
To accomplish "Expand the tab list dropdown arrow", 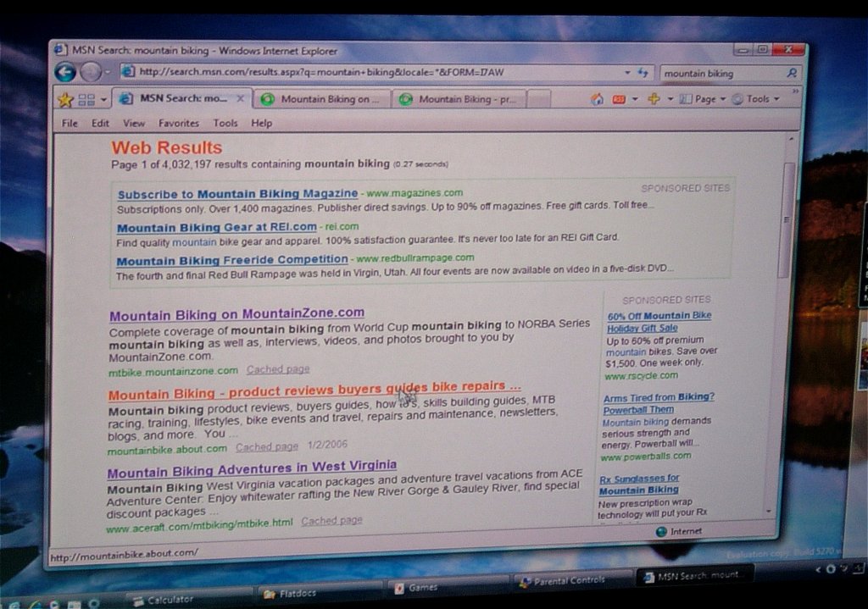I will click(x=104, y=100).
